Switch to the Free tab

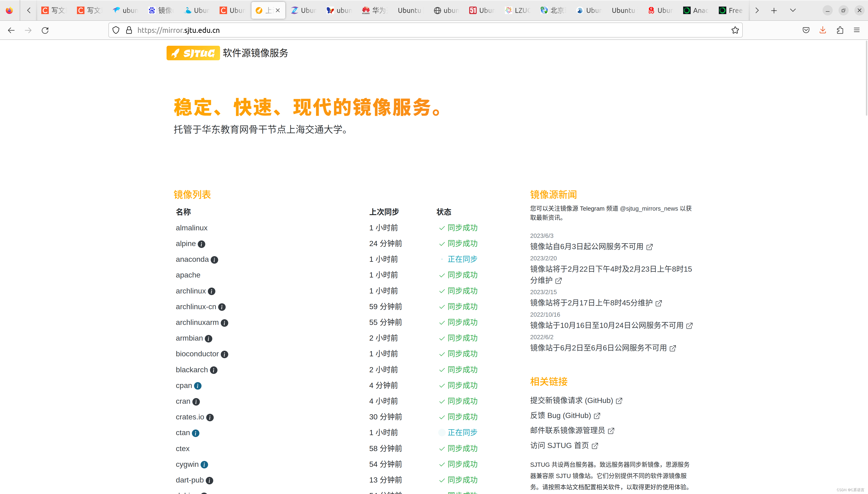[731, 11]
